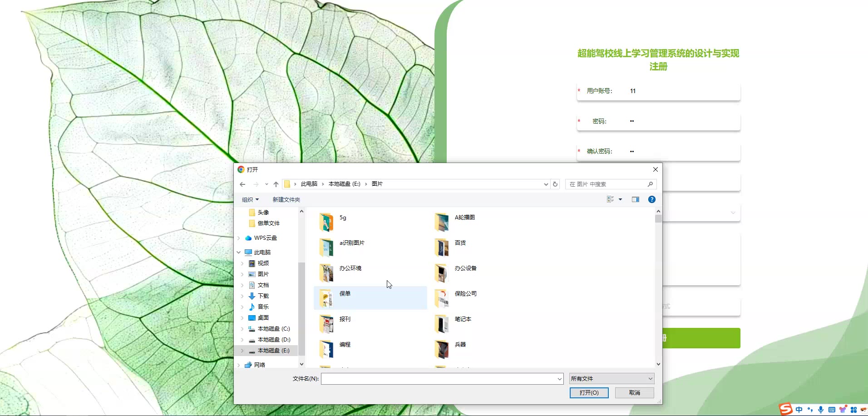
Task: Click 此电脑 in the address breadcrumb
Action: point(309,184)
